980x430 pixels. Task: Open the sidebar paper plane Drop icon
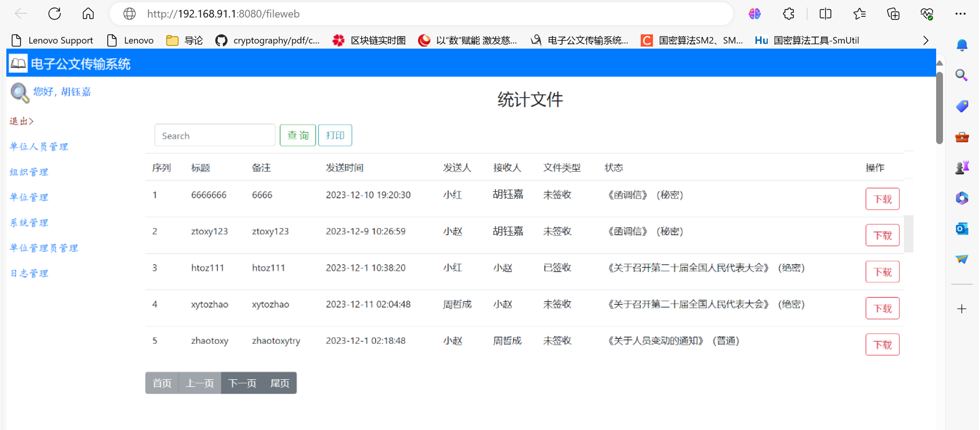(x=962, y=259)
